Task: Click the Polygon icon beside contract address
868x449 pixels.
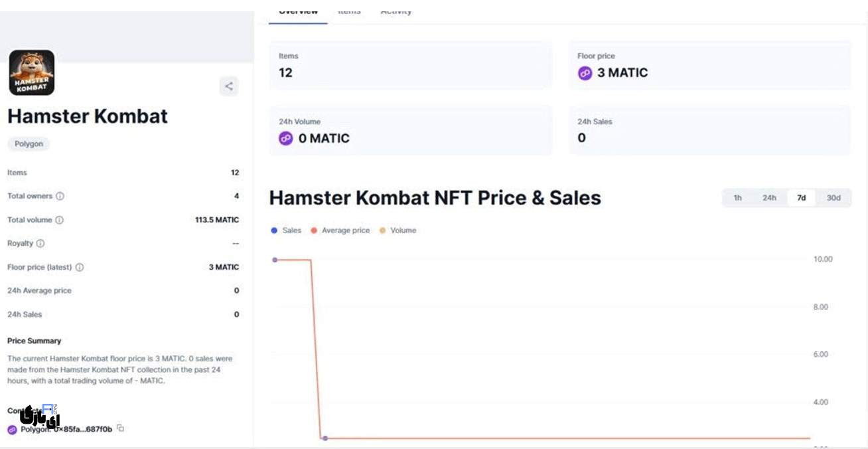Action: click(12, 430)
